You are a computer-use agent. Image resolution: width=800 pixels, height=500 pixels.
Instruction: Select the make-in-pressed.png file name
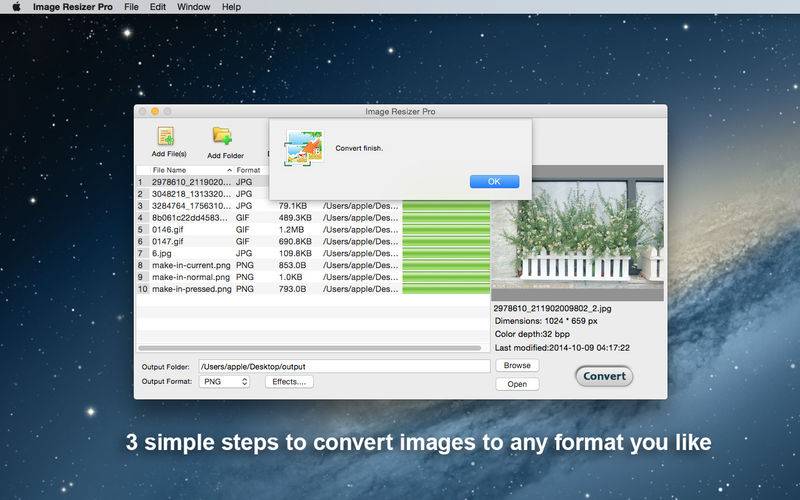coord(192,289)
